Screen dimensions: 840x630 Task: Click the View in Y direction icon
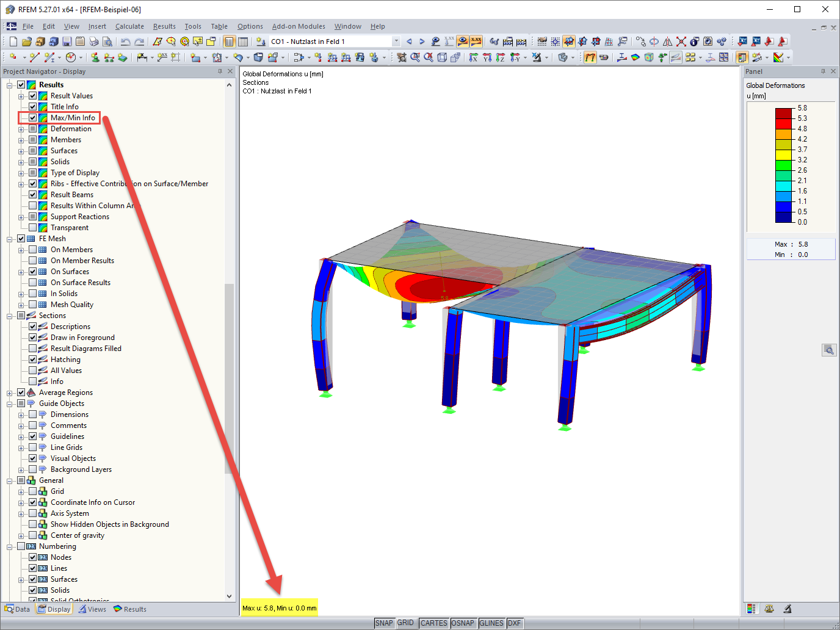tap(487, 57)
